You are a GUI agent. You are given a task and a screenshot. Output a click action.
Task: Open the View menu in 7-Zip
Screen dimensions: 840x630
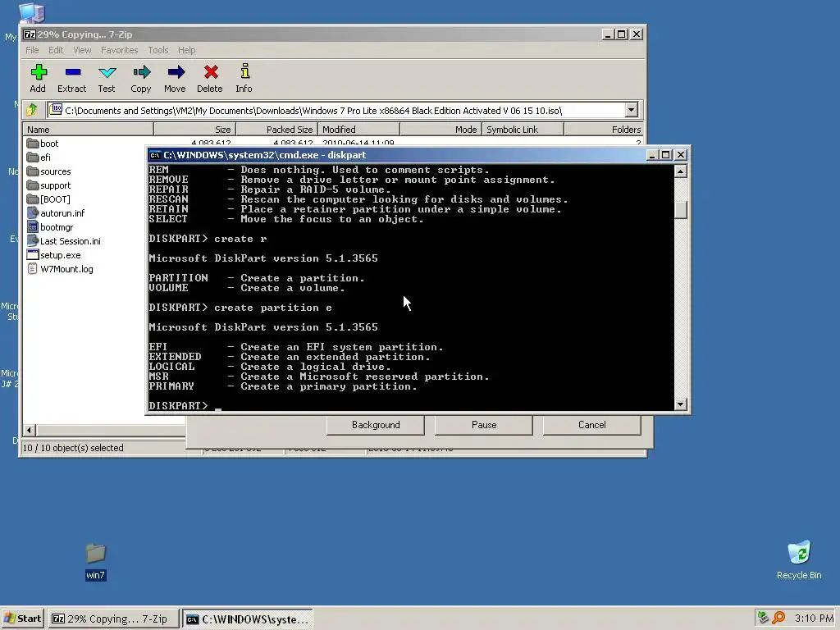(x=82, y=50)
